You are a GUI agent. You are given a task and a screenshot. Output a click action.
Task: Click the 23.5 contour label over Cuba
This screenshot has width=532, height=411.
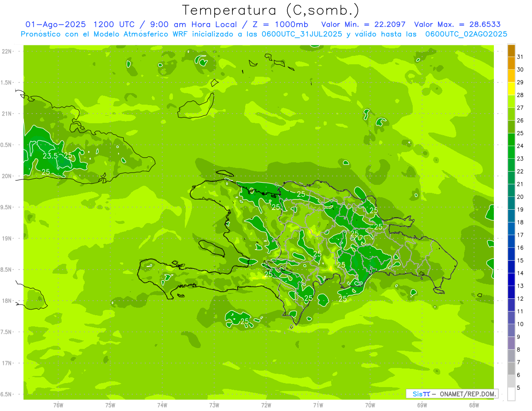(50, 156)
